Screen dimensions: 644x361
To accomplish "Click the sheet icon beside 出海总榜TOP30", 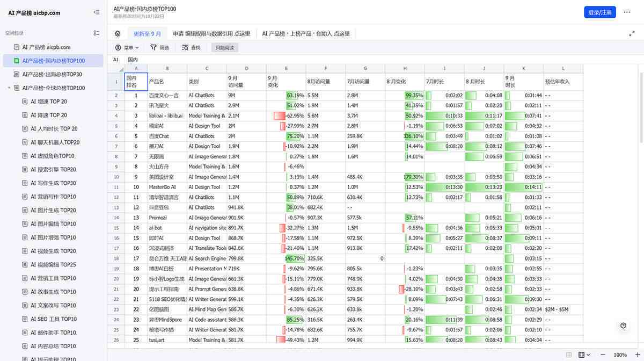I will click(17, 74).
